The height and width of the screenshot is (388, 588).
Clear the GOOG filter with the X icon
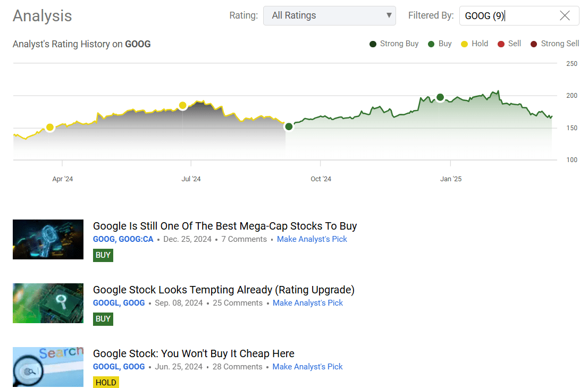tap(565, 15)
